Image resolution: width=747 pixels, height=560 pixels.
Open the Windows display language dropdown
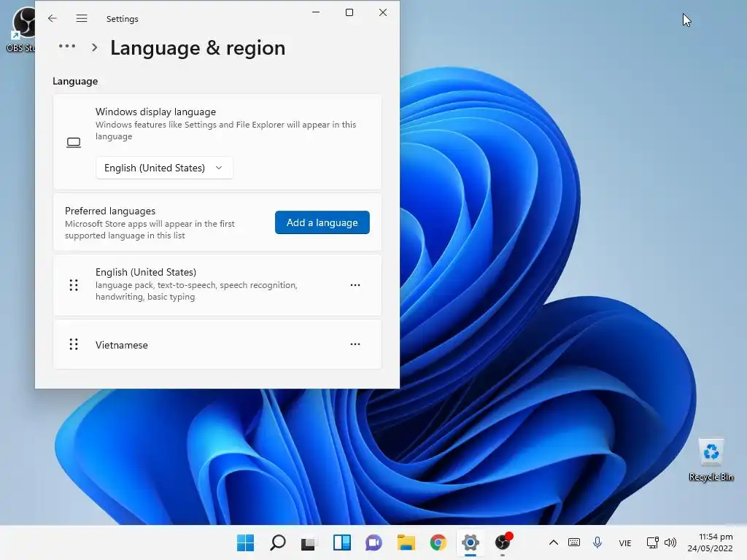coord(164,168)
